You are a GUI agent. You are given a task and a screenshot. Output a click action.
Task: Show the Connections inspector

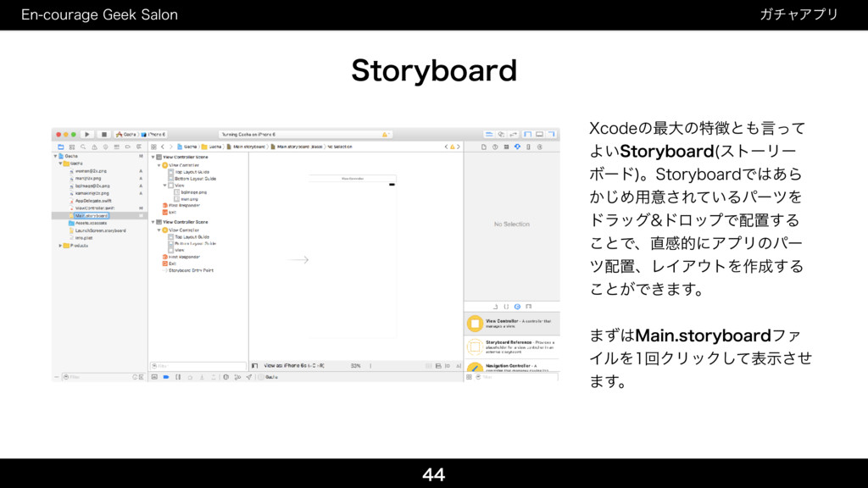click(540, 147)
